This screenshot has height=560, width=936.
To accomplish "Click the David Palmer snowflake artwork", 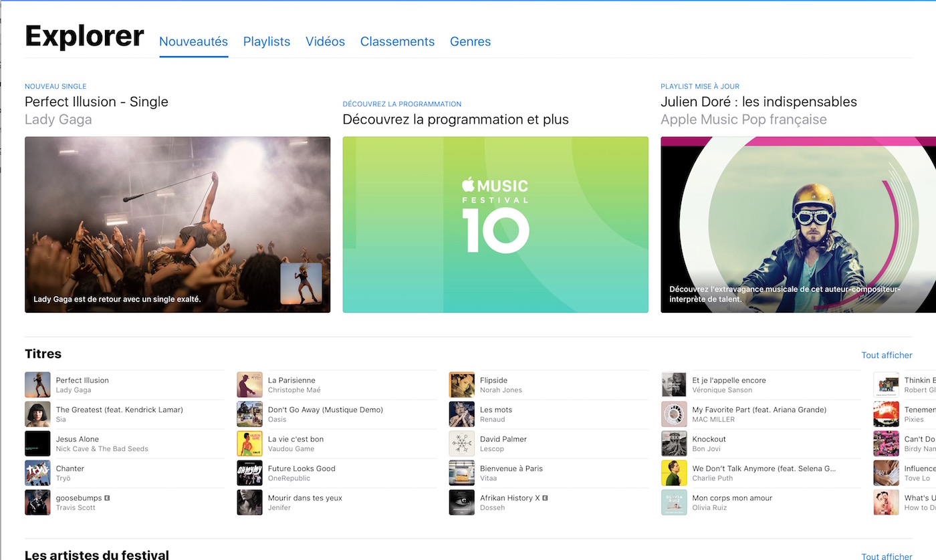I will [462, 444].
